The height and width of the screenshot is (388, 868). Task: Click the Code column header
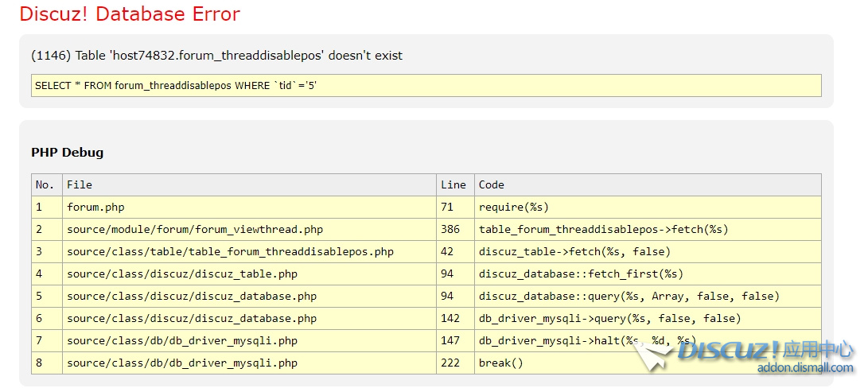648,185
